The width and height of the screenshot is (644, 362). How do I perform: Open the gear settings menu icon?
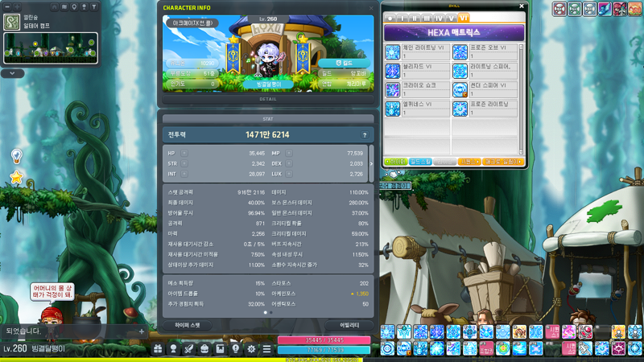251,349
